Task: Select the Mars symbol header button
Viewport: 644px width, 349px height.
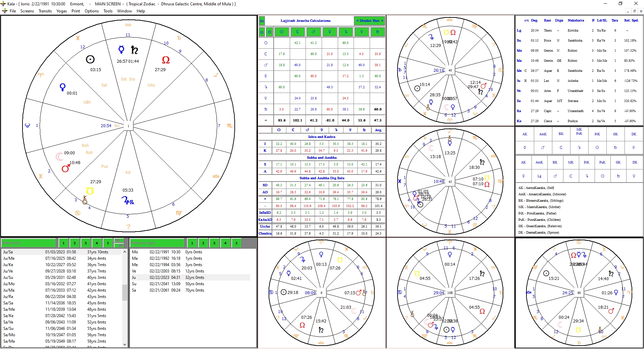Action: 314,32
